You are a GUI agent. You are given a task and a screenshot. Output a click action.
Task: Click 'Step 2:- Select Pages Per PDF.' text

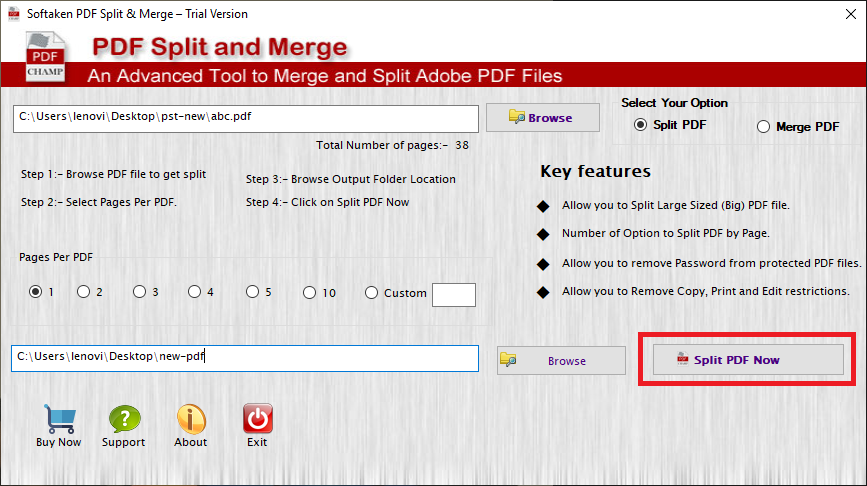[x=99, y=202]
